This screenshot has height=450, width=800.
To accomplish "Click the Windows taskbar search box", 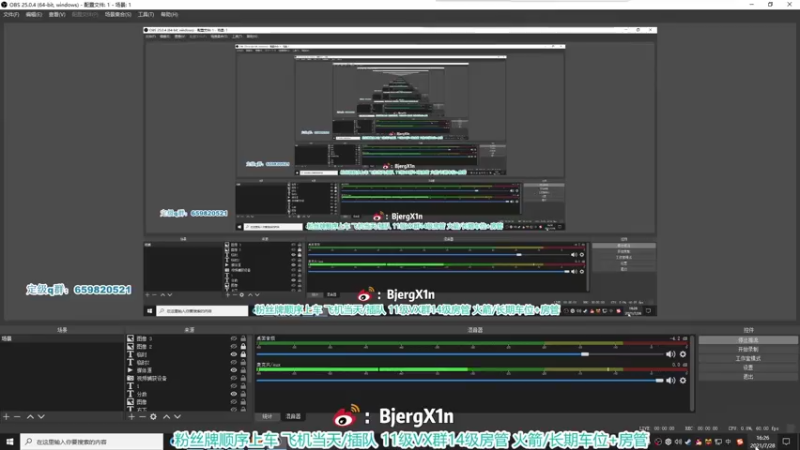I will [x=92, y=441].
